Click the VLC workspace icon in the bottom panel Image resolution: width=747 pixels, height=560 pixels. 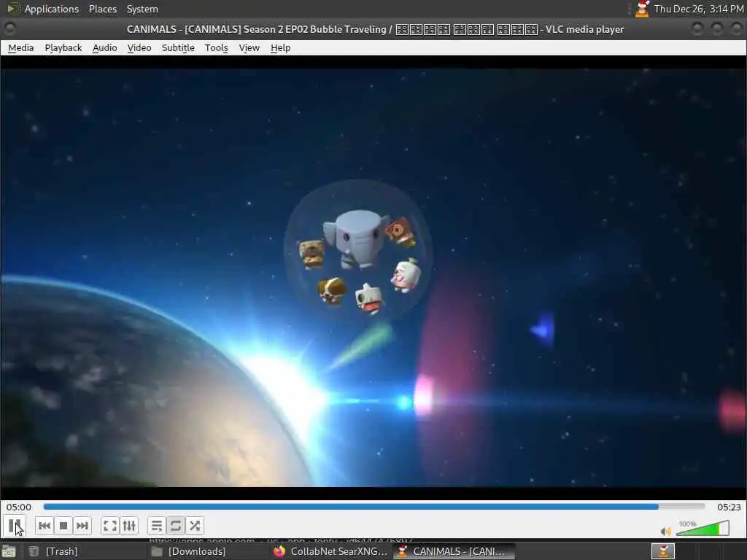662,551
